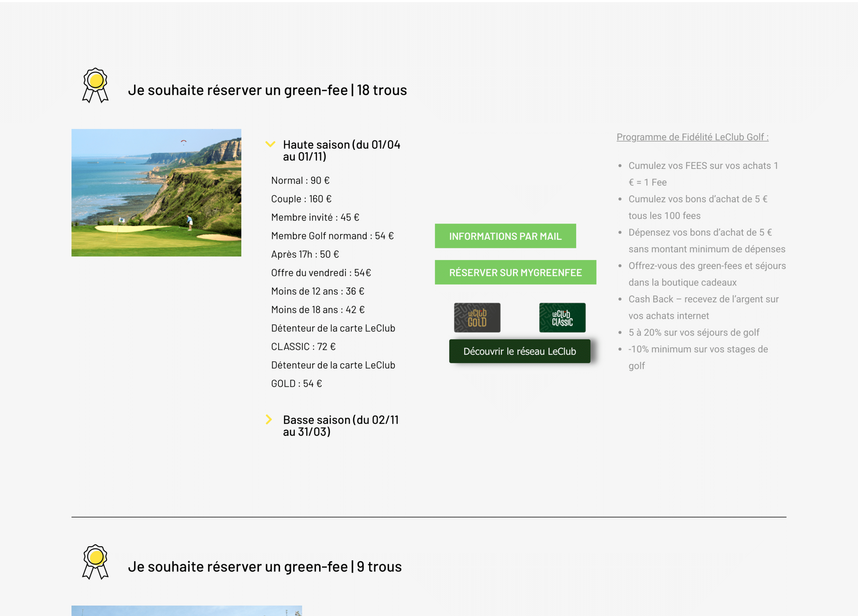Image resolution: width=858 pixels, height=616 pixels.
Task: Click the INFORMATIONS PAR MAIL button
Action: click(505, 236)
